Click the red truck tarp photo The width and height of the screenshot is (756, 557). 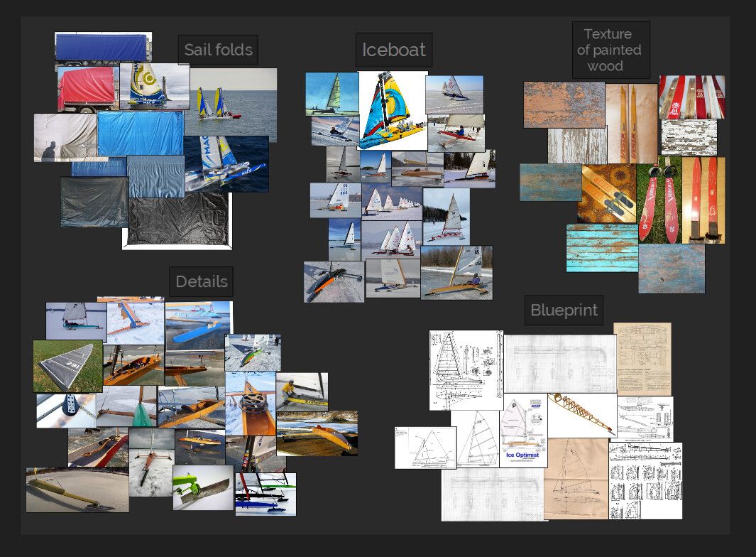(85, 89)
